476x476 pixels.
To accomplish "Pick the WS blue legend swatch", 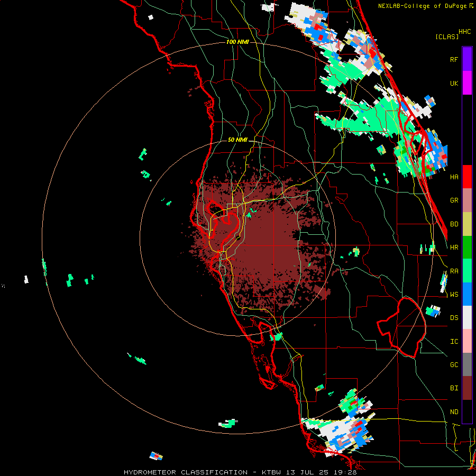I will (x=467, y=294).
